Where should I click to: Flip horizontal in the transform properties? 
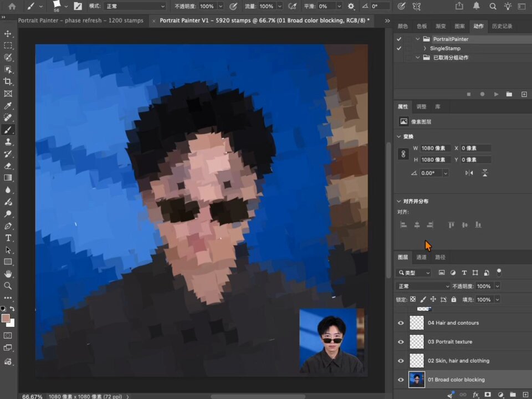(469, 173)
